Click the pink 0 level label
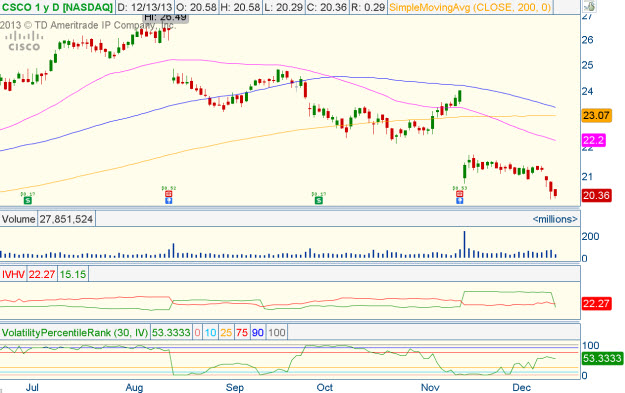Viewport: 625px width, 393px height. tap(197, 332)
